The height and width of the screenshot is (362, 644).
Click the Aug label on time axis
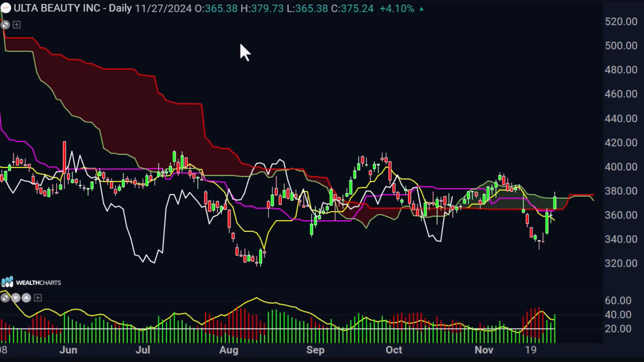[x=229, y=350]
